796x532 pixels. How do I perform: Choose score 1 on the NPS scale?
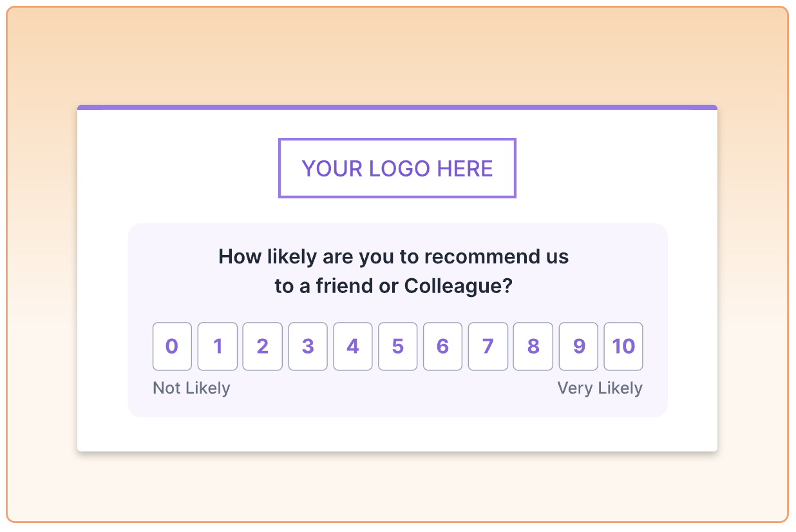tap(218, 347)
